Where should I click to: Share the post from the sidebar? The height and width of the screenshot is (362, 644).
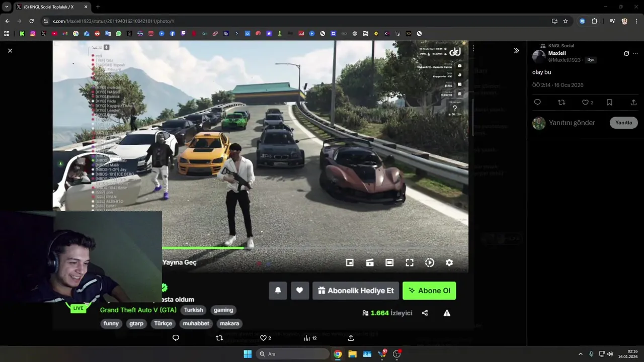(x=633, y=102)
